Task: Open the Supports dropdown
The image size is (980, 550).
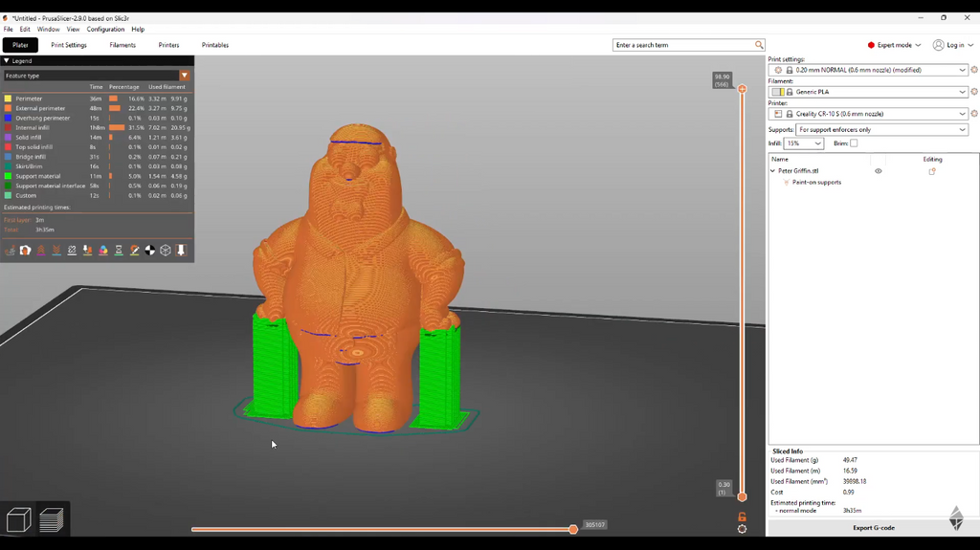Action: pyautogui.click(x=881, y=129)
